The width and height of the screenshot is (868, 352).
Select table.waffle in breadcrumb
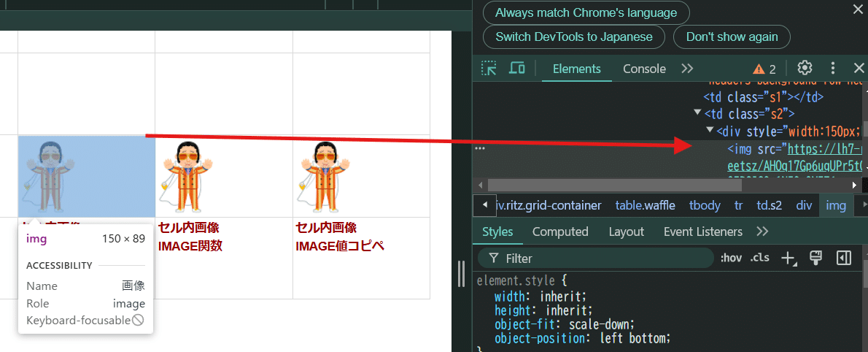646,206
